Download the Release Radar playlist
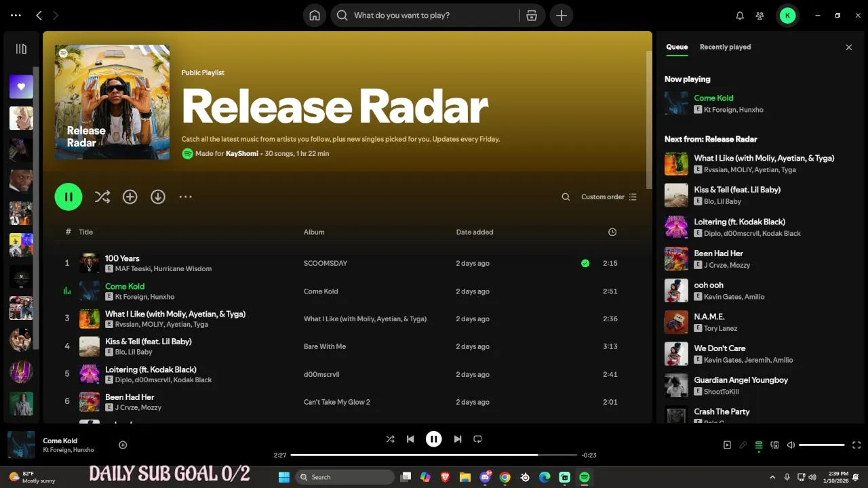 [x=158, y=197]
